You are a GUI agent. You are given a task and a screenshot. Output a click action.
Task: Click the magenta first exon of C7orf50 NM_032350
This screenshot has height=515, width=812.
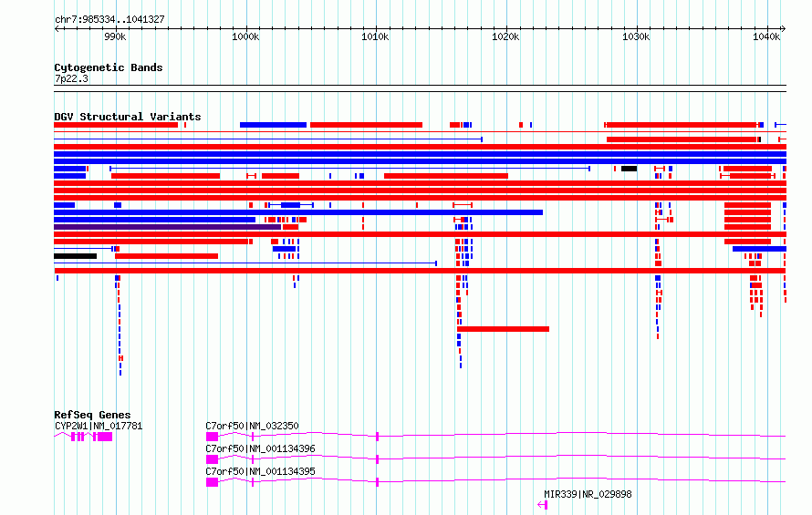(x=212, y=437)
